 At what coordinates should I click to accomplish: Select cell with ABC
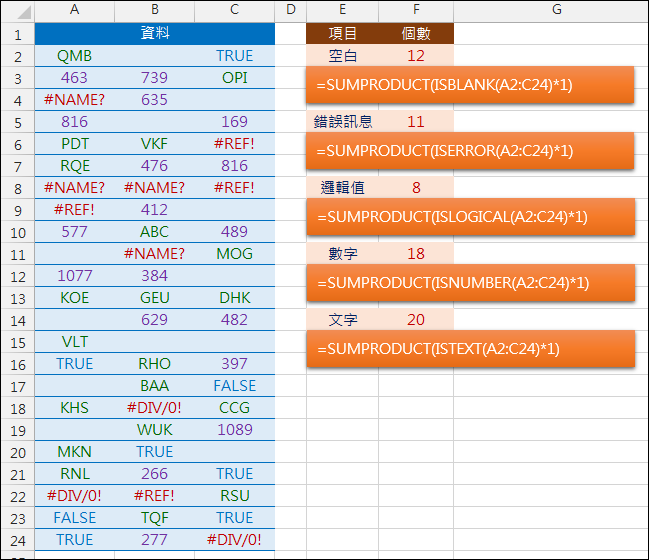(x=154, y=232)
